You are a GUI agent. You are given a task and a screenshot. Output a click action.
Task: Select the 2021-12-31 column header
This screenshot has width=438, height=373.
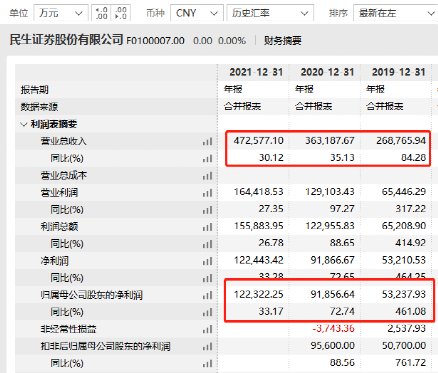click(x=256, y=72)
